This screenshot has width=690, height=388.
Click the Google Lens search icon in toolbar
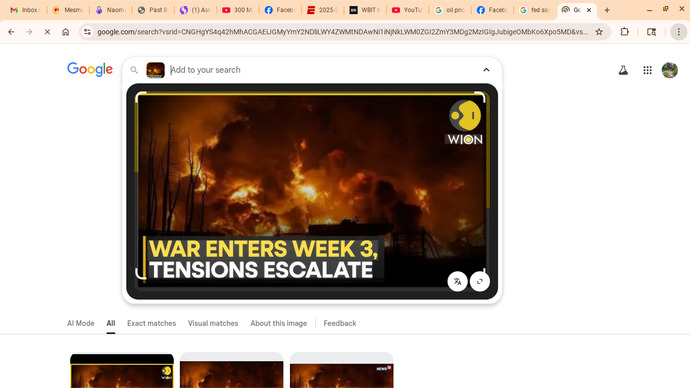(652, 32)
